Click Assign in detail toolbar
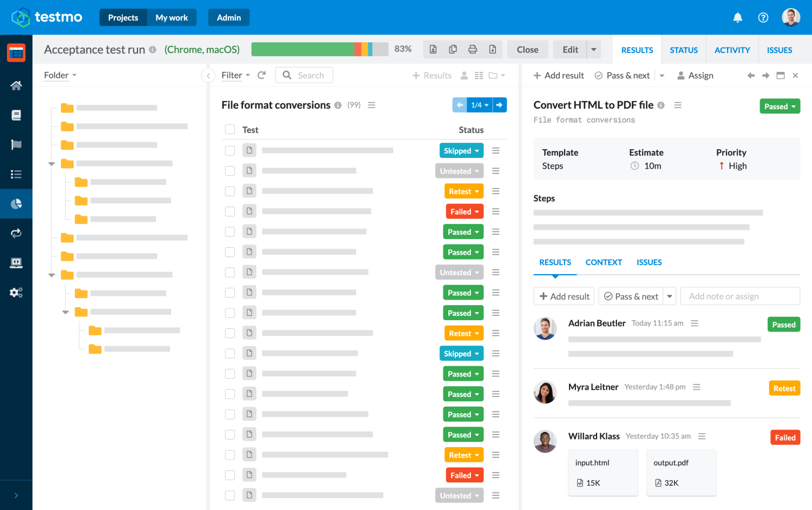812x510 pixels. (695, 76)
